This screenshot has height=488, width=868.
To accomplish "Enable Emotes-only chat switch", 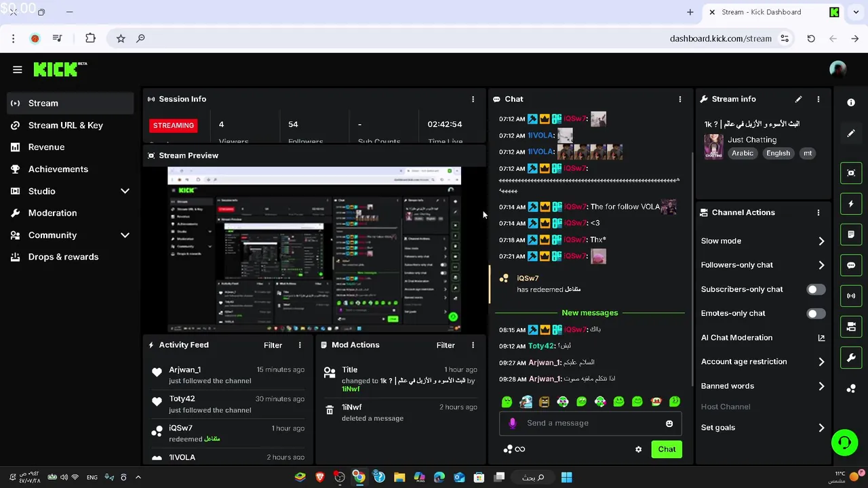I will (x=816, y=314).
